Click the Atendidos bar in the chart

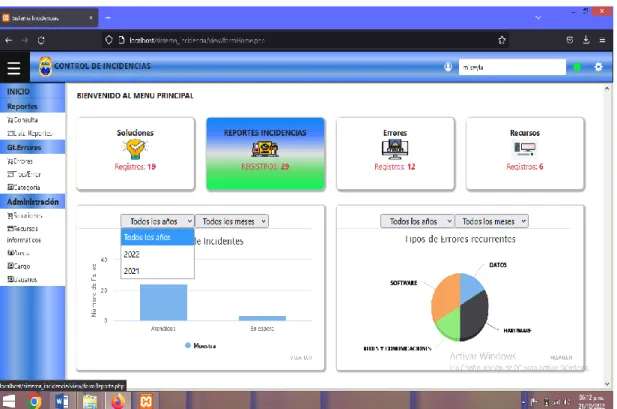point(163,302)
